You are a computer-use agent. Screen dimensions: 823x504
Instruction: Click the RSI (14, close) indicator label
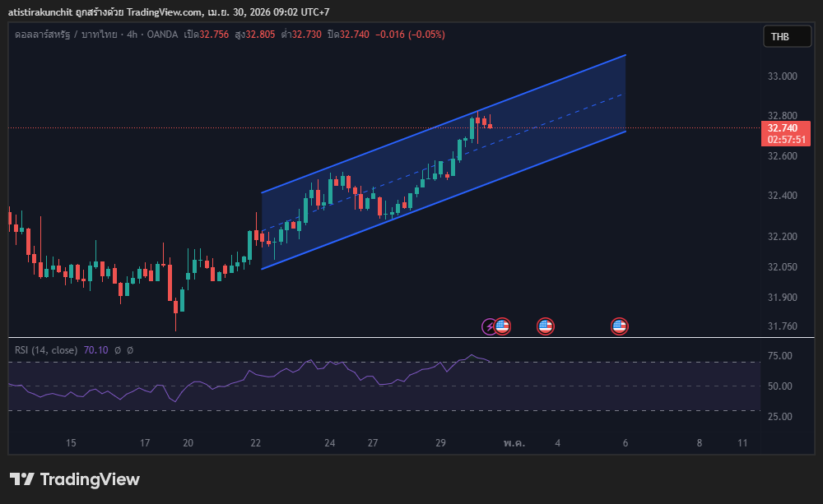[46, 350]
